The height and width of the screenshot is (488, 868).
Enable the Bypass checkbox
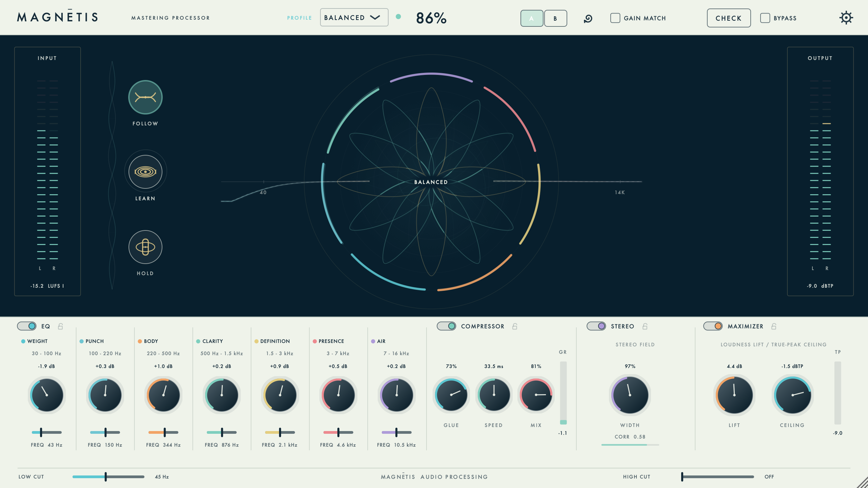coord(765,18)
